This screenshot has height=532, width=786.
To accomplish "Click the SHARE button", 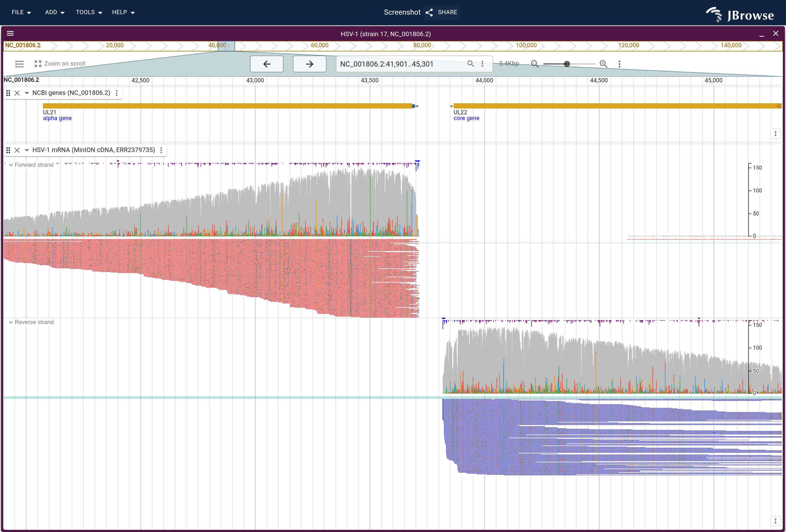I will [441, 12].
